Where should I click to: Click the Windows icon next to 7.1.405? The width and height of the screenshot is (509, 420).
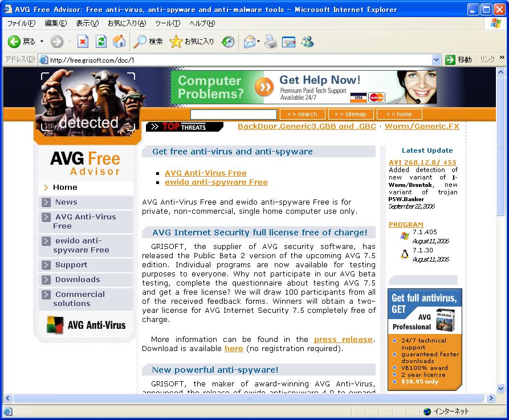[405, 236]
